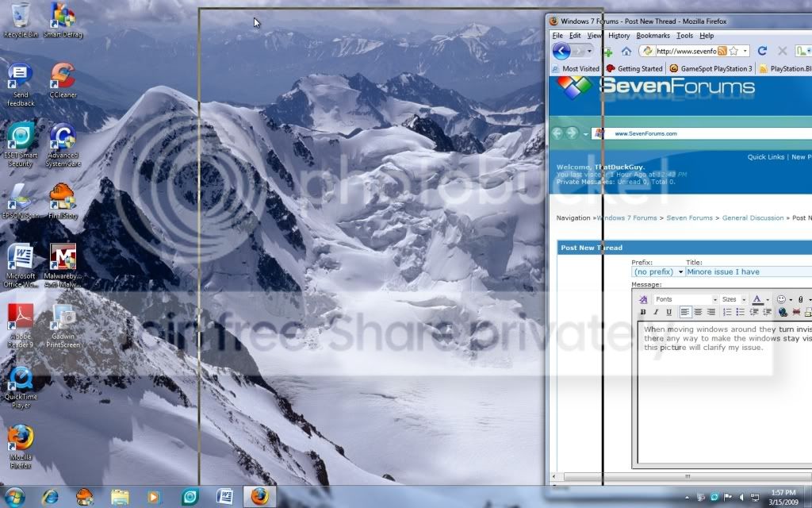Open the History menu in Firefox
Image resolution: width=812 pixels, height=508 pixels.
pos(619,36)
